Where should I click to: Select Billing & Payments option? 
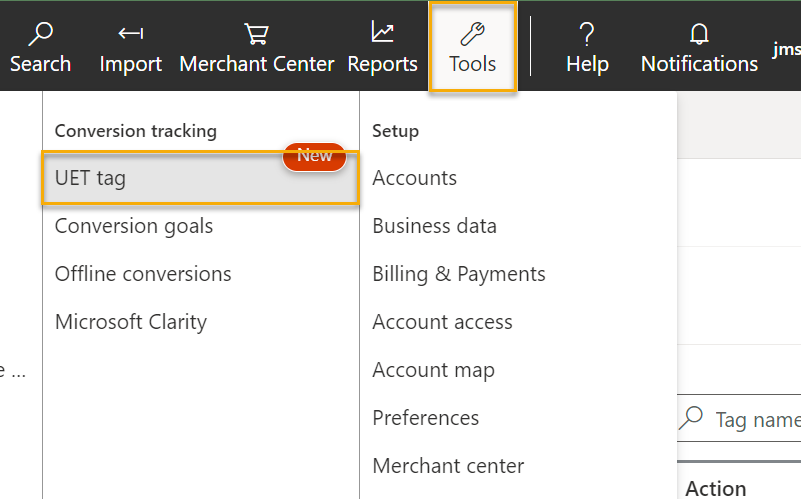pos(459,274)
